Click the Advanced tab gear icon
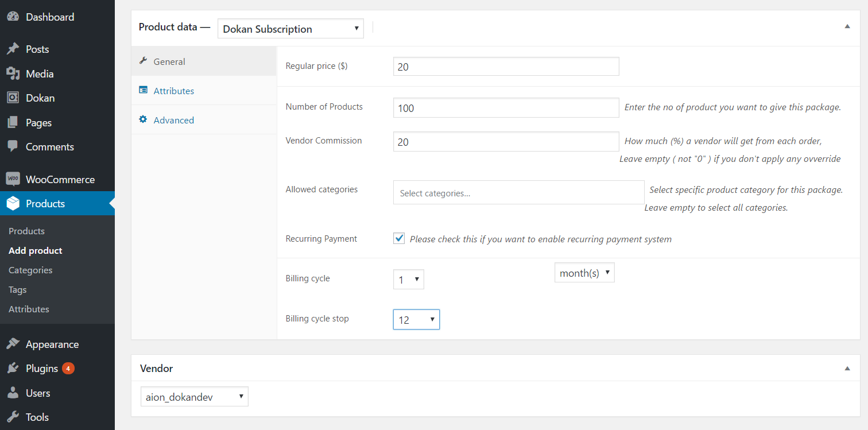This screenshot has width=868, height=430. point(144,119)
